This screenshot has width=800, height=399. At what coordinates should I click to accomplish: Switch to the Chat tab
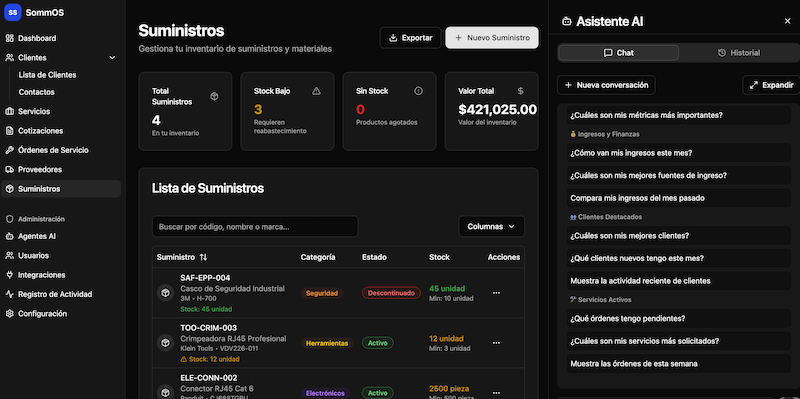pos(618,53)
